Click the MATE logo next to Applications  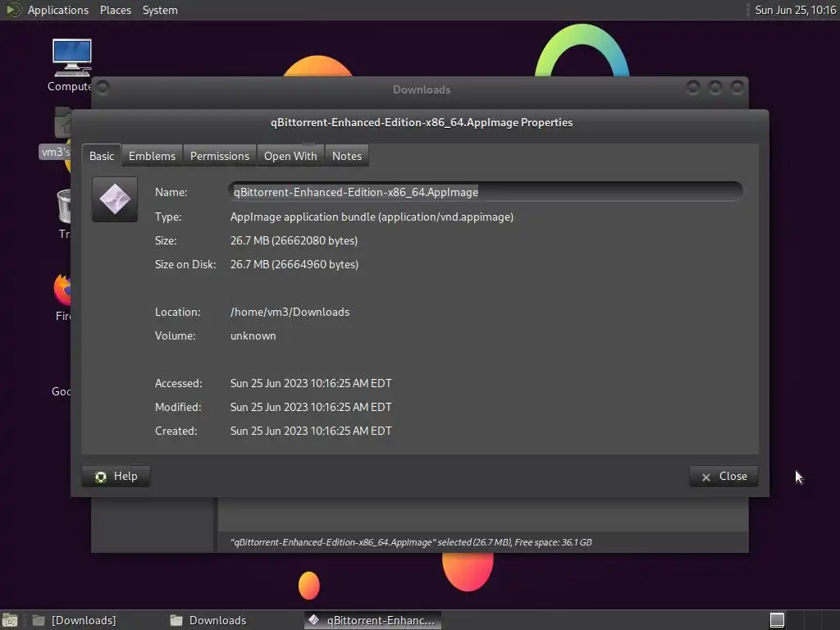tap(13, 10)
